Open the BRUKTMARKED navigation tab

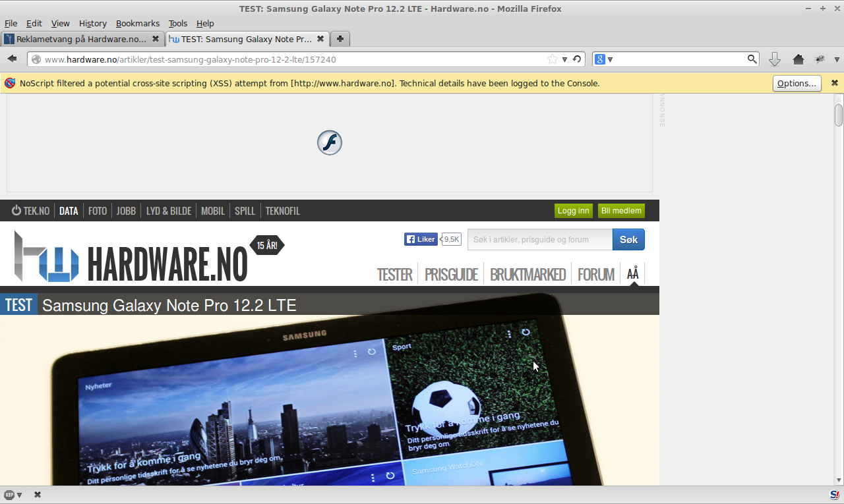pos(527,274)
